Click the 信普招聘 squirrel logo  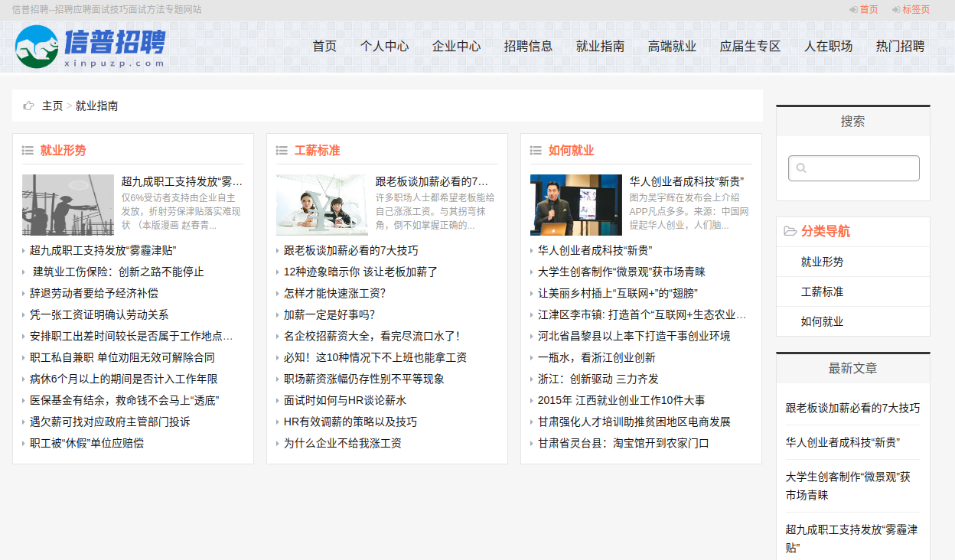38,46
